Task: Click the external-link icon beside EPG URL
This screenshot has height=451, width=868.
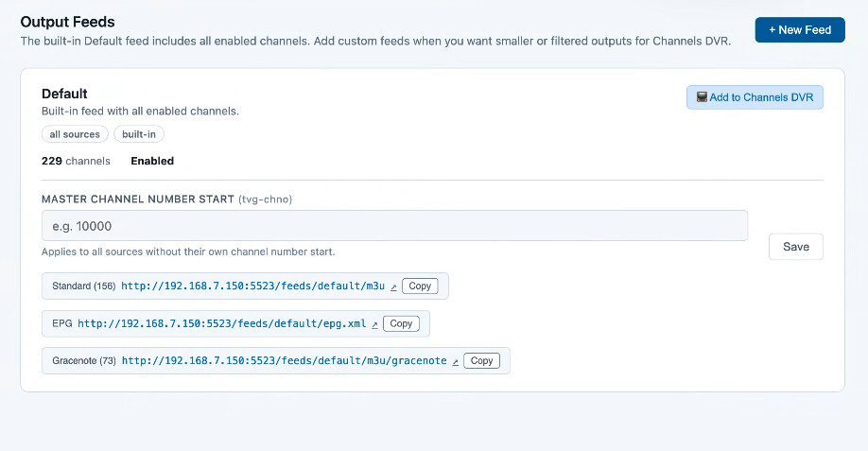Action: tap(374, 324)
